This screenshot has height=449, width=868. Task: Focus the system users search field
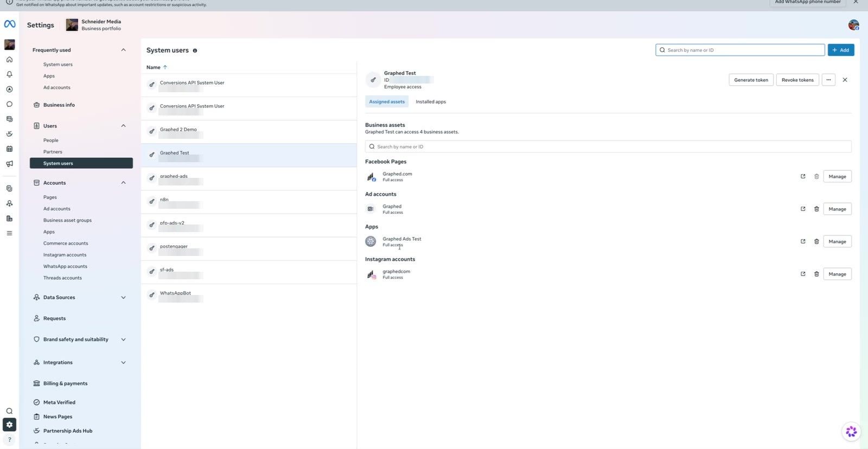740,50
